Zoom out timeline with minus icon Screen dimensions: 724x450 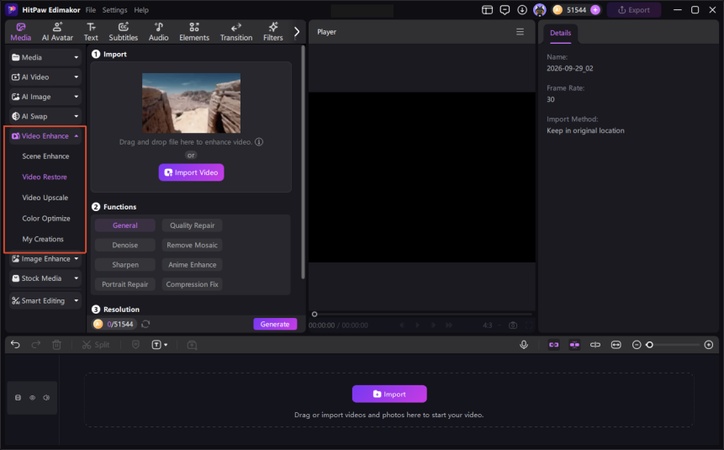coord(636,345)
